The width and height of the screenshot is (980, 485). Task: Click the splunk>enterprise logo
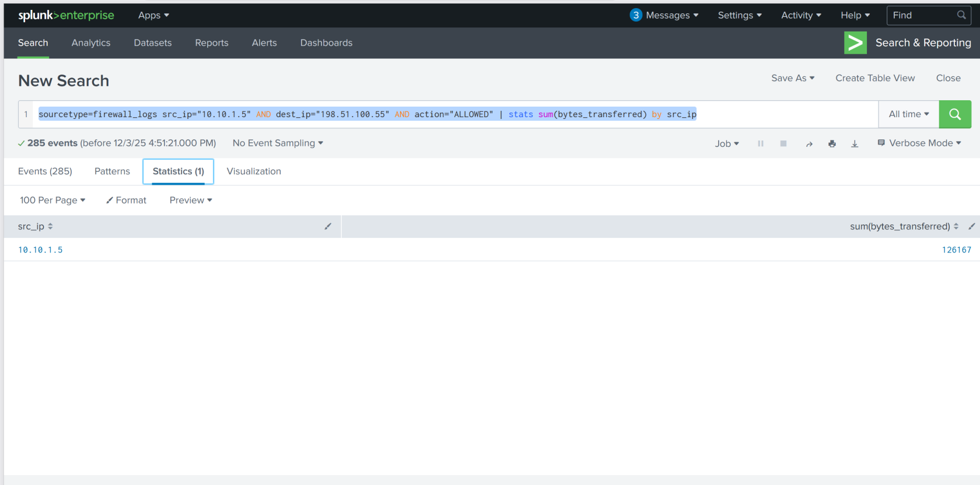click(x=66, y=15)
